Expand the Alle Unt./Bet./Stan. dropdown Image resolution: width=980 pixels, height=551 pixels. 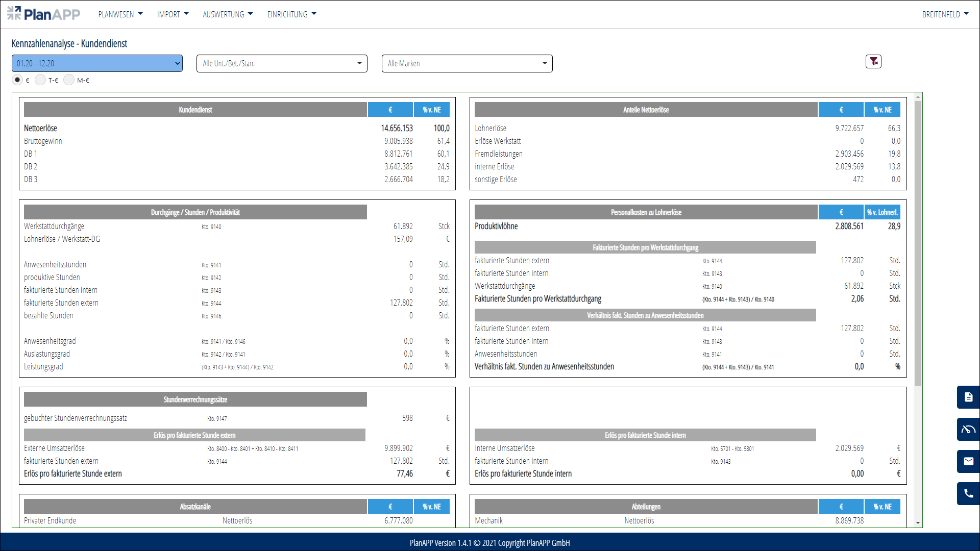(282, 63)
